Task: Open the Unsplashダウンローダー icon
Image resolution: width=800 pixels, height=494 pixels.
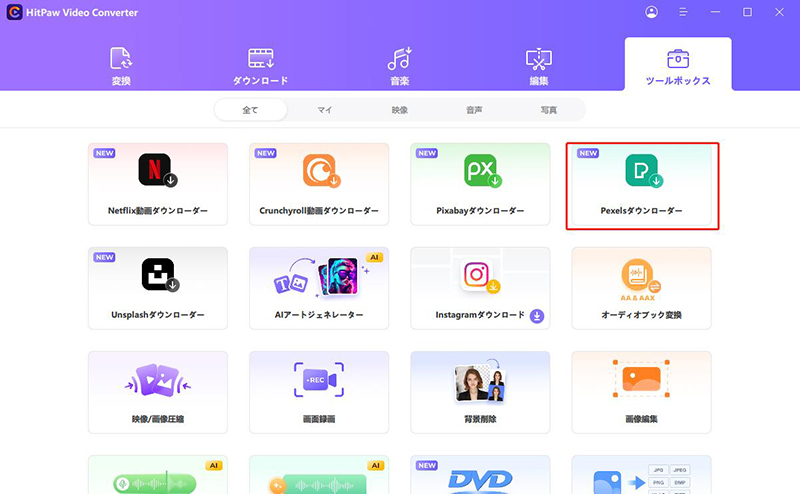Action: (160, 275)
